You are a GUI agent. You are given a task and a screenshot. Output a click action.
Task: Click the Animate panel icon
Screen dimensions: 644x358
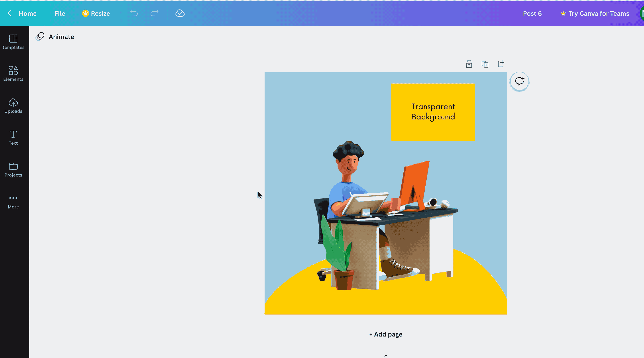pyautogui.click(x=41, y=36)
